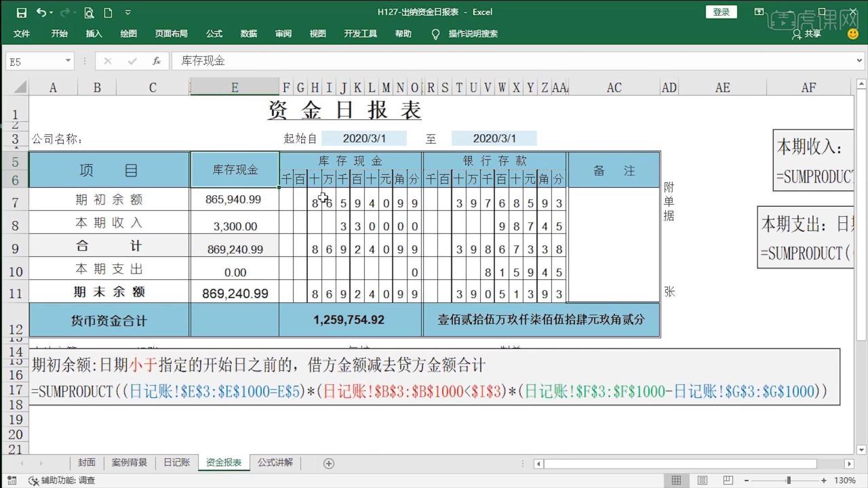
Task: Open print preview from quick access toolbar
Action: coord(90,12)
